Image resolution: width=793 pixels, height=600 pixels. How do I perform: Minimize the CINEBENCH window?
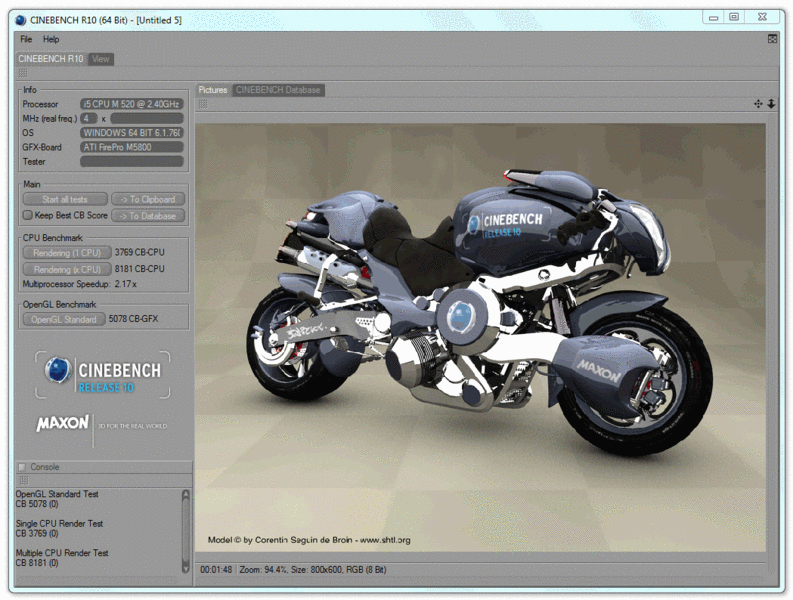click(714, 17)
